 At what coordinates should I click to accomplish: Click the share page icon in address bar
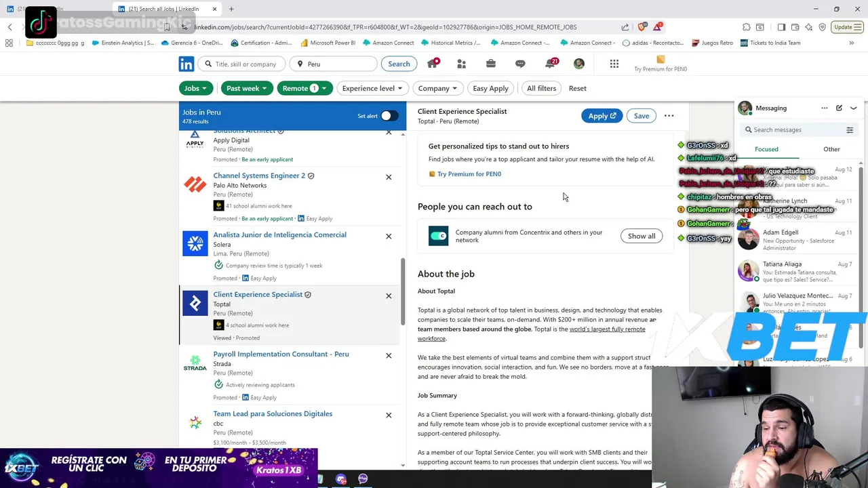625,27
